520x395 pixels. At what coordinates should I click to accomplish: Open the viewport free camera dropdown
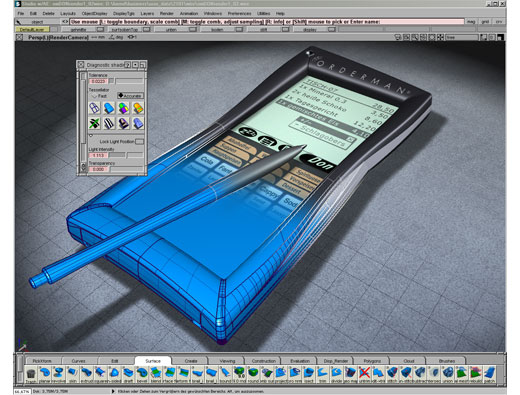[x=463, y=38]
